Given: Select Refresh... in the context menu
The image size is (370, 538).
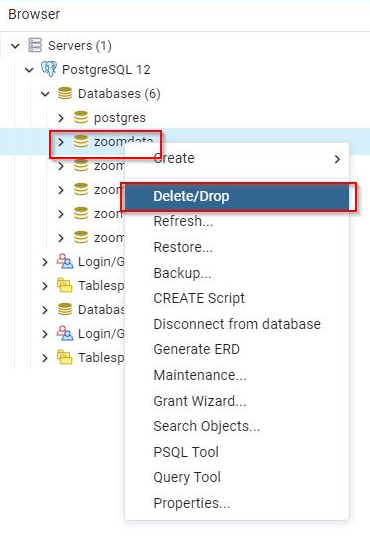Looking at the screenshot, I should [x=237, y=221].
